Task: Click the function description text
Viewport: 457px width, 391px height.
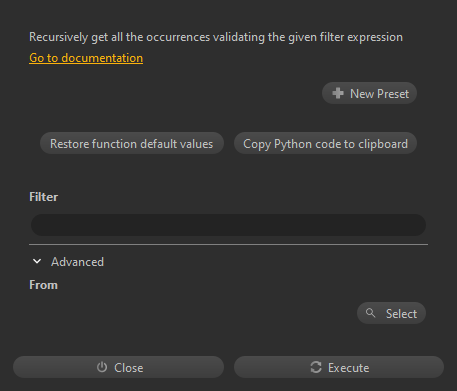Action: point(216,37)
